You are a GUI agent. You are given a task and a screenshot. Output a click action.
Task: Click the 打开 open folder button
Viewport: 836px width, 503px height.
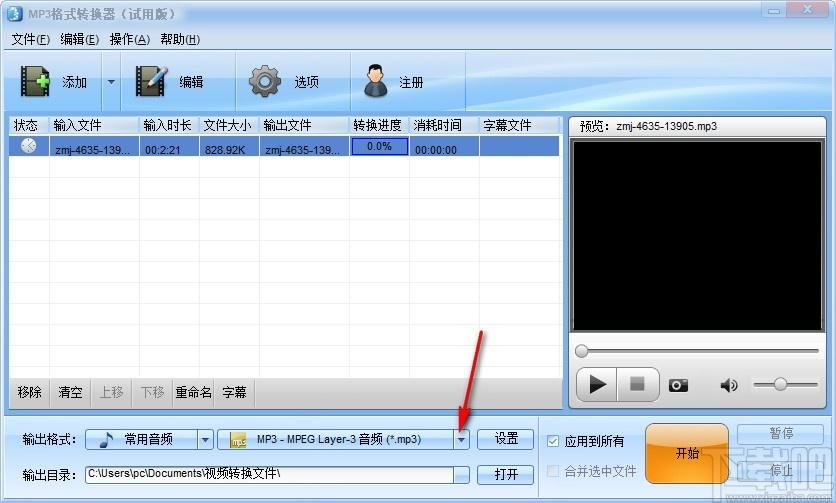505,474
